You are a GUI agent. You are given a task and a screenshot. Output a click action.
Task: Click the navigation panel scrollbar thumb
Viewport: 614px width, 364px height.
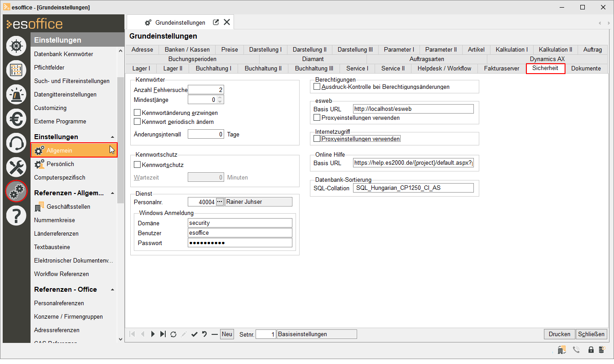click(120, 140)
